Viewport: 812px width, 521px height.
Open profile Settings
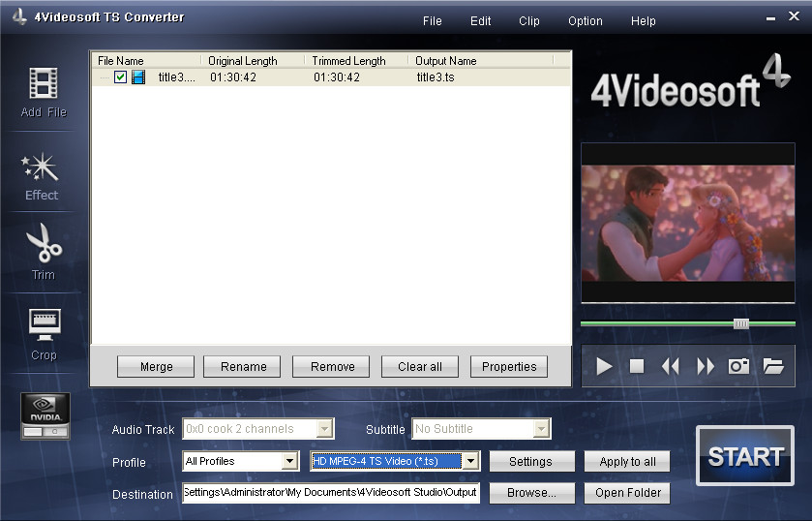[x=532, y=461]
